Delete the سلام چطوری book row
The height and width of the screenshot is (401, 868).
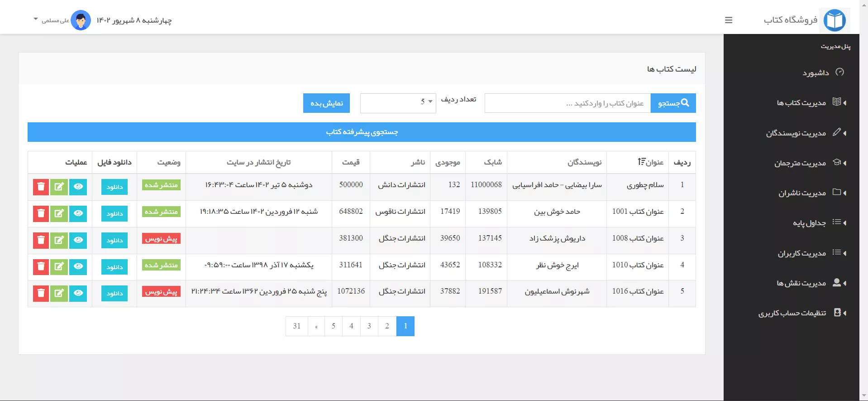pos(41,187)
